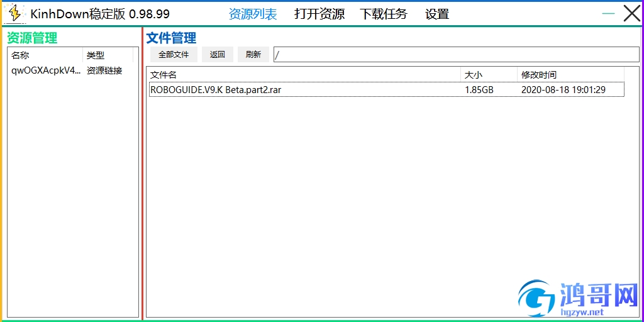Switch to the 资源列表 tab
The image size is (644, 322).
point(253,14)
